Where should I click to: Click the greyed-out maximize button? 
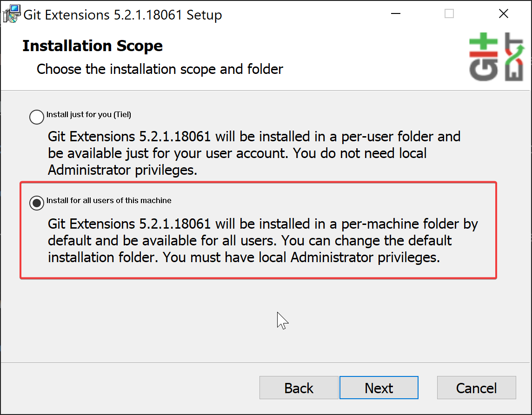pyautogui.click(x=449, y=14)
